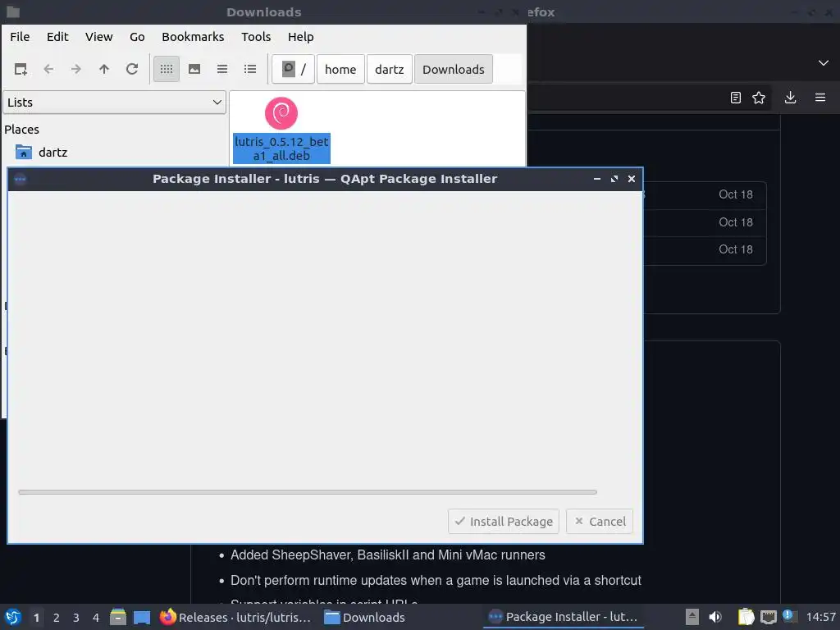This screenshot has width=840, height=630.
Task: Open Package Installer window menu icon
Action: click(21, 179)
